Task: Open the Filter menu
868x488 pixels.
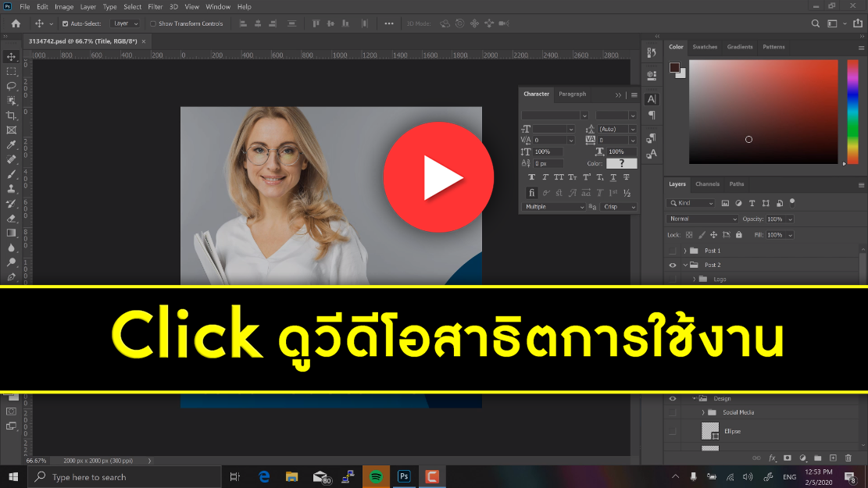Action: 155,6
